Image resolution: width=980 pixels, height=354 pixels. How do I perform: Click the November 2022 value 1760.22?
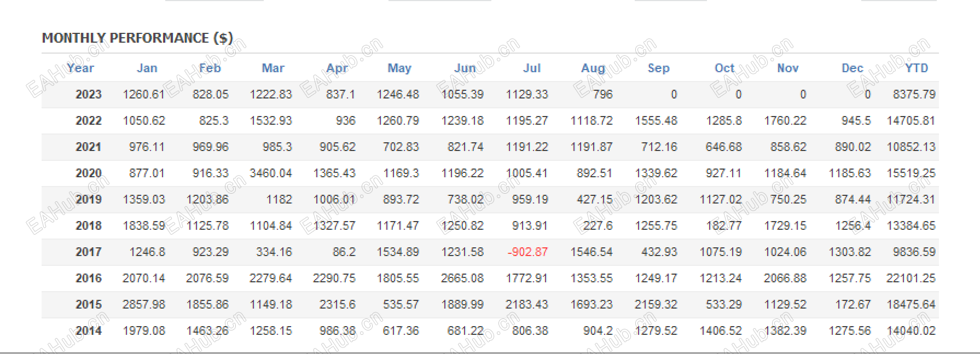[785, 120]
